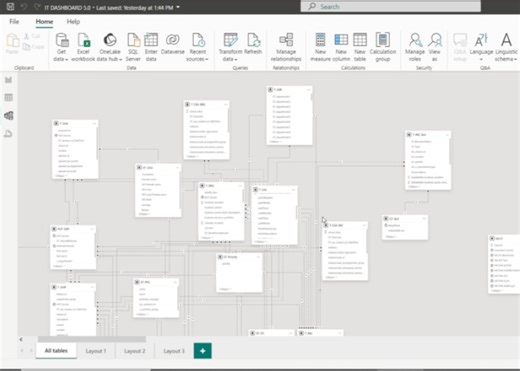Click the Copy icon in Clipboard group
This screenshot has width=520, height=371.
point(27,47)
